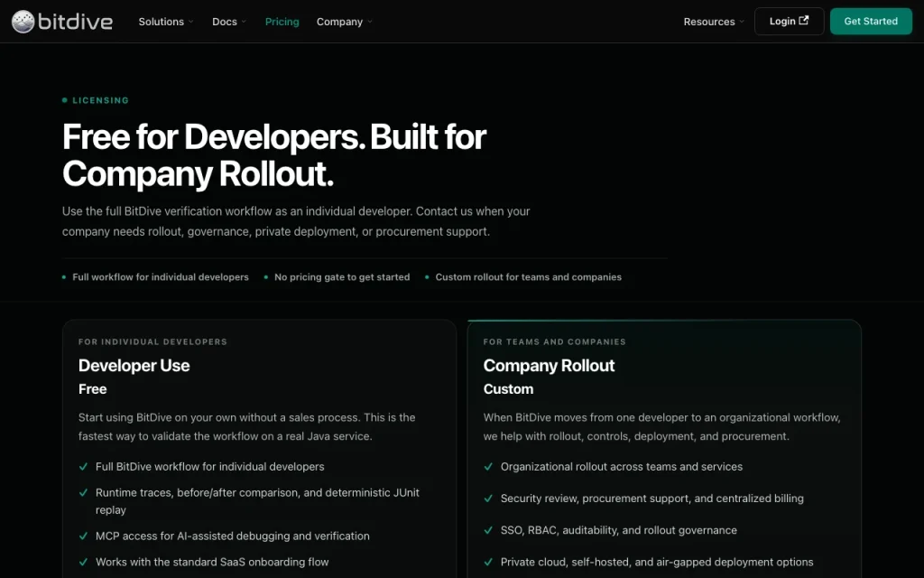
Task: Click the LICENSING label
Action: pyautogui.click(x=100, y=100)
